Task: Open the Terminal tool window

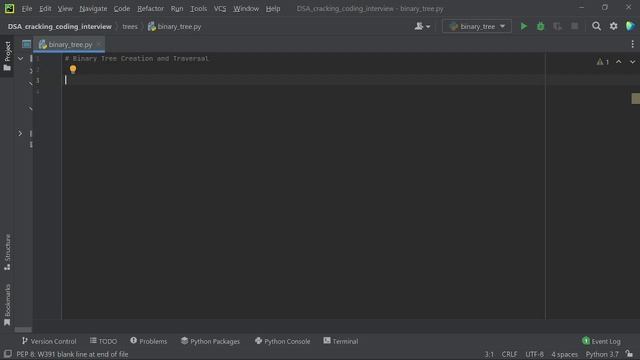Action: pyautogui.click(x=340, y=341)
